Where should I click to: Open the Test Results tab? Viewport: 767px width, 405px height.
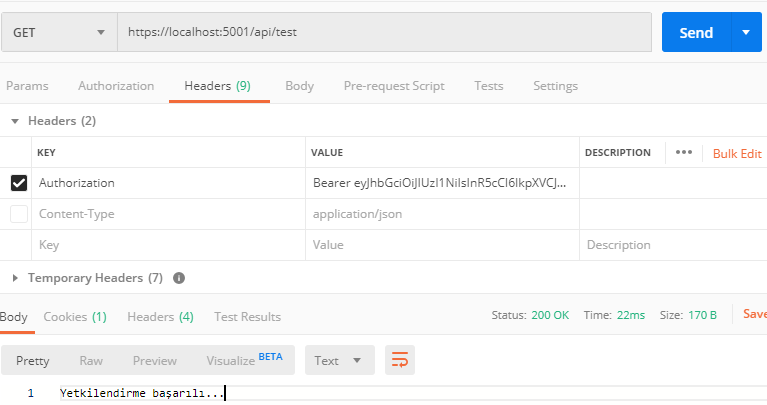[x=247, y=317]
